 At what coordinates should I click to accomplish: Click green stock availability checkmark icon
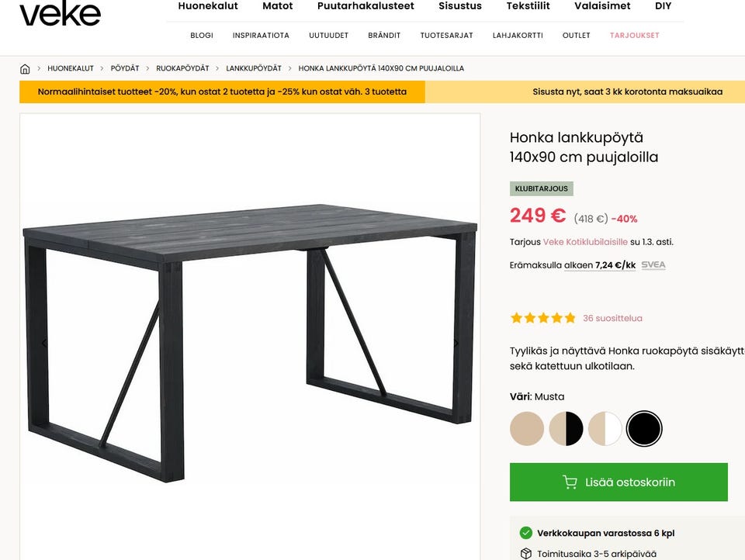pos(525,533)
